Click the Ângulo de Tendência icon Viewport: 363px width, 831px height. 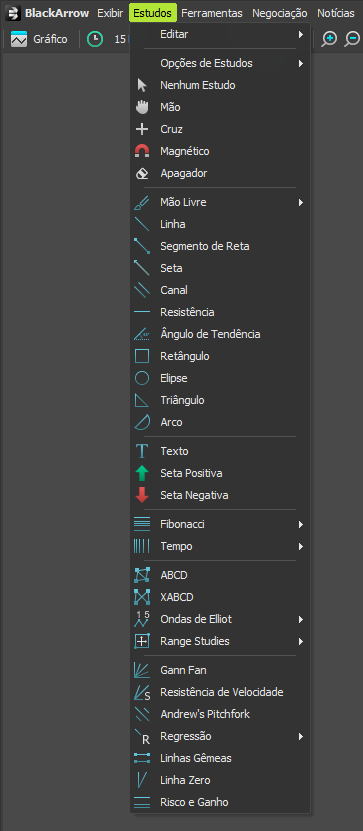click(141, 334)
